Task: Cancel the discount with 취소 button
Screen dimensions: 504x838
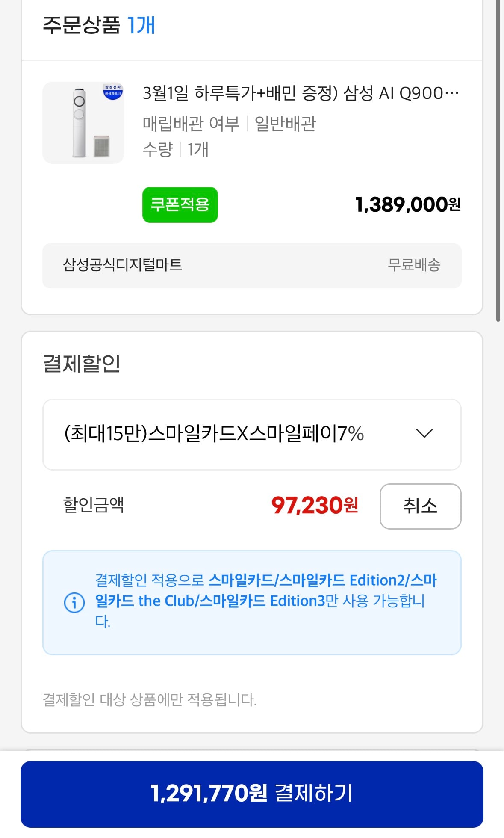Action: click(420, 506)
